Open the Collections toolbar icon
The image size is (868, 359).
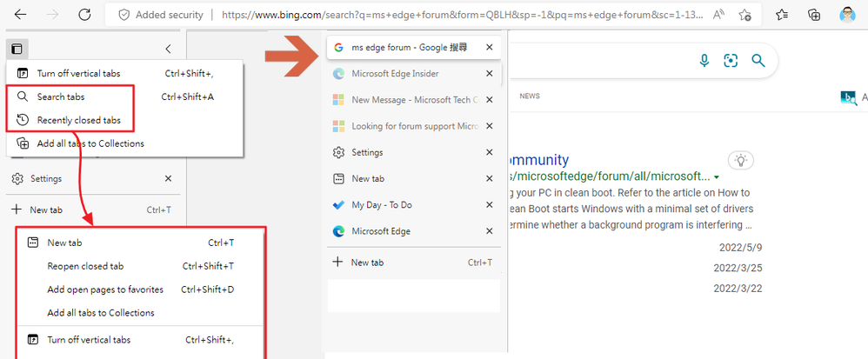pos(814,15)
